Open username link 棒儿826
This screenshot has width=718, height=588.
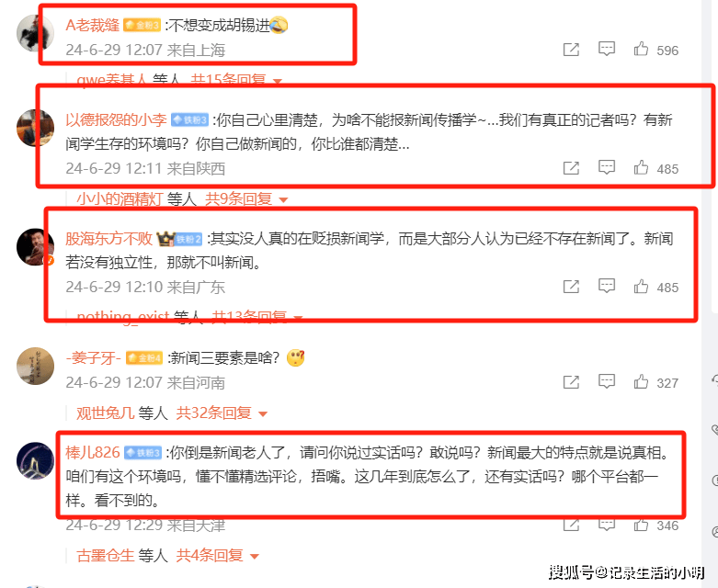(x=93, y=453)
